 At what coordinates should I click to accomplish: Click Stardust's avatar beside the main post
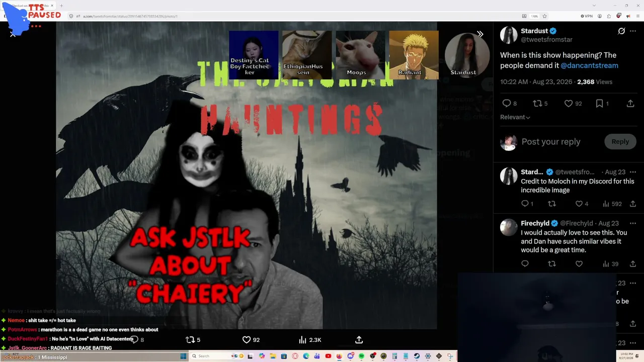coord(509,35)
